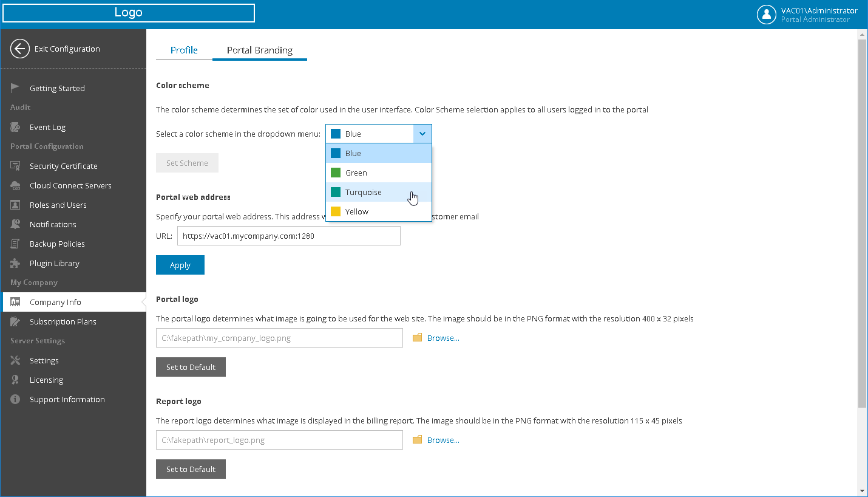Click the report logo file path field
This screenshot has width=868, height=497.
279,440
